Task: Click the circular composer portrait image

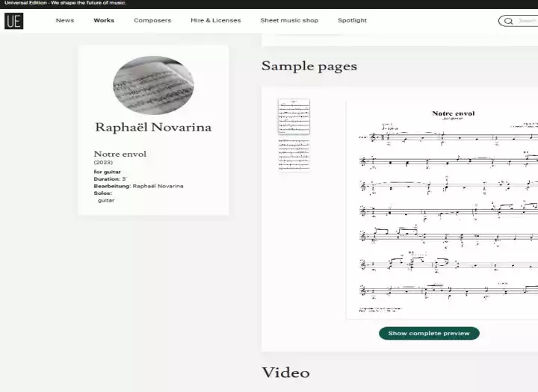Action: point(153,85)
